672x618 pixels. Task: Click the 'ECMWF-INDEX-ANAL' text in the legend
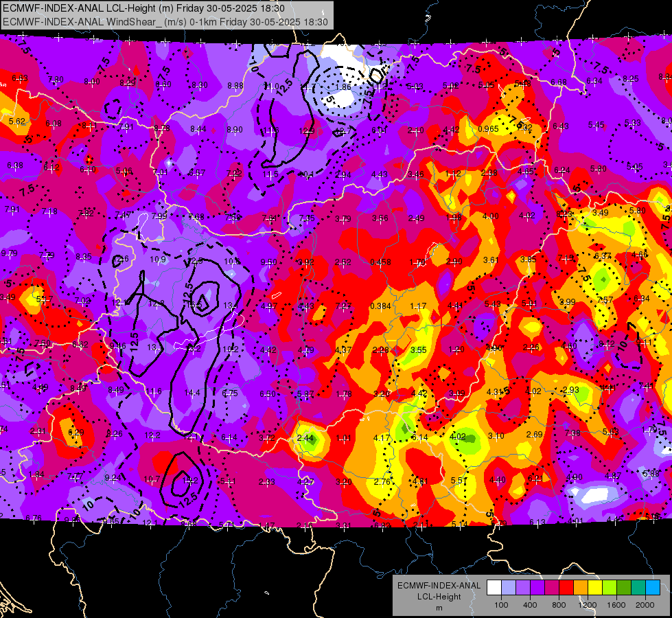coord(439,586)
